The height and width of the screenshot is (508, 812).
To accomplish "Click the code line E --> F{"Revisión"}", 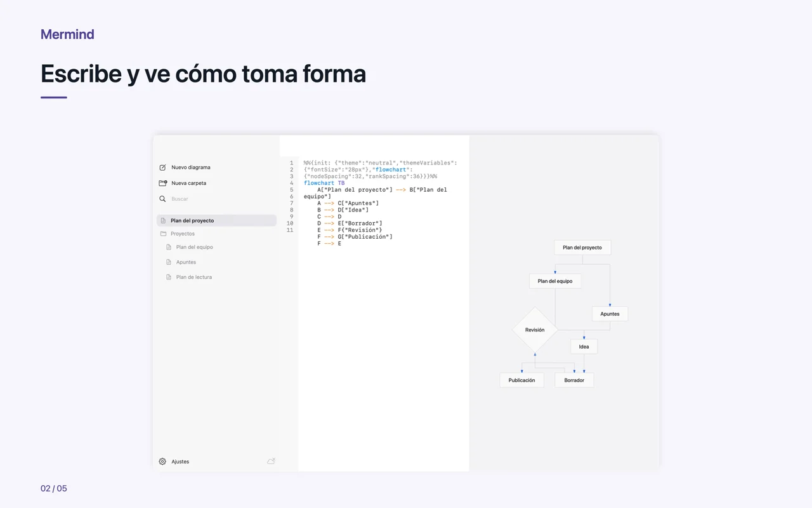I will [350, 230].
